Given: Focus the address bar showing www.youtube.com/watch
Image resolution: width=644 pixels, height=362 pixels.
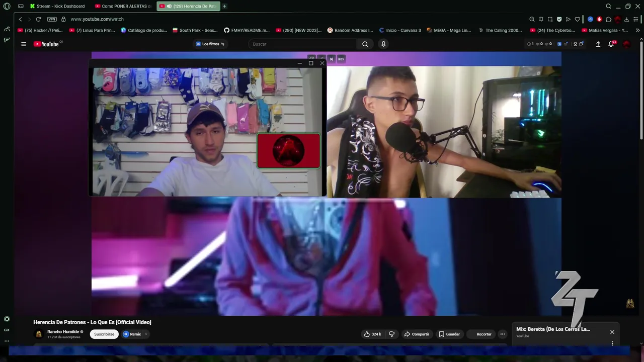Looking at the screenshot, I should tap(97, 19).
